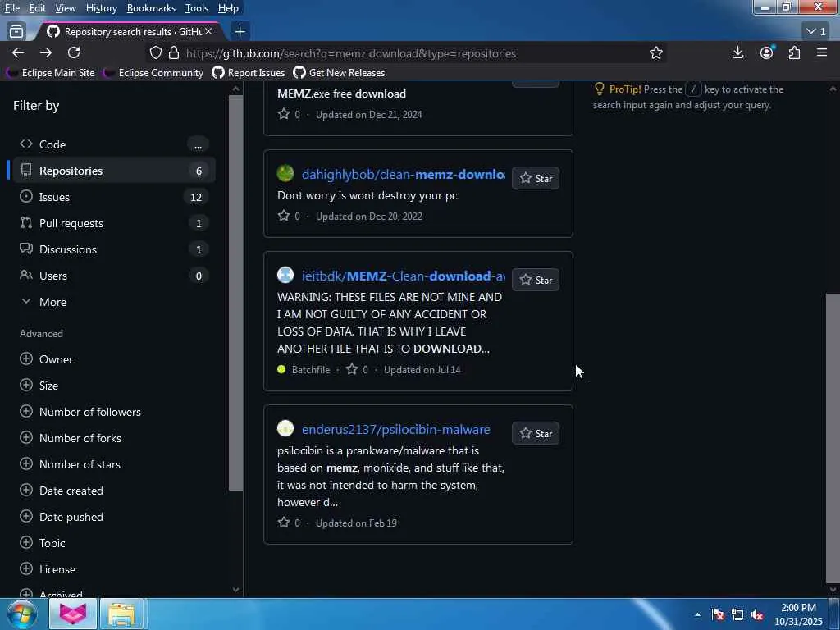Open enderus2137/psilocibin-malware repository link

[x=396, y=429]
